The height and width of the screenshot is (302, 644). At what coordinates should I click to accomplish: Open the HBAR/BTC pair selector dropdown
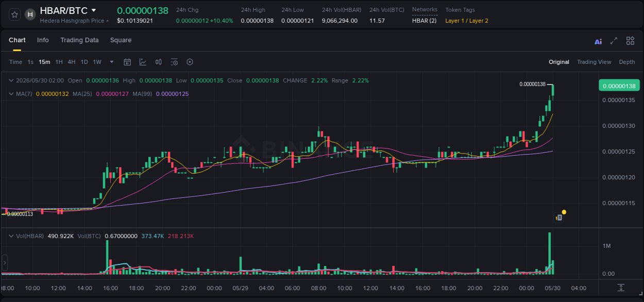tap(93, 10)
